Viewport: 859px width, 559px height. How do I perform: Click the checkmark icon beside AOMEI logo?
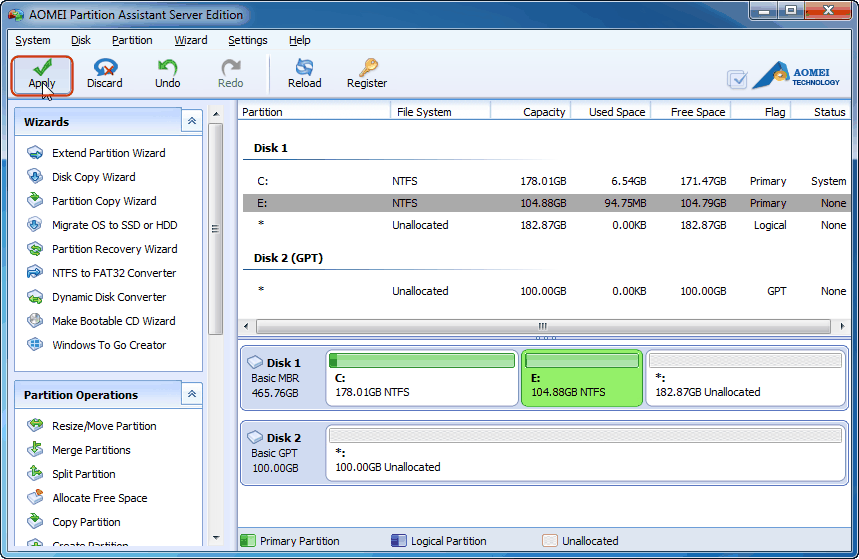point(737,79)
